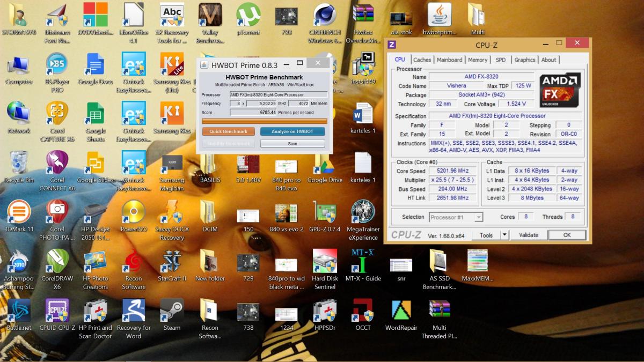Select the µTorrent desktop shortcut
Screen dimensions: 644x362
tap(248, 20)
